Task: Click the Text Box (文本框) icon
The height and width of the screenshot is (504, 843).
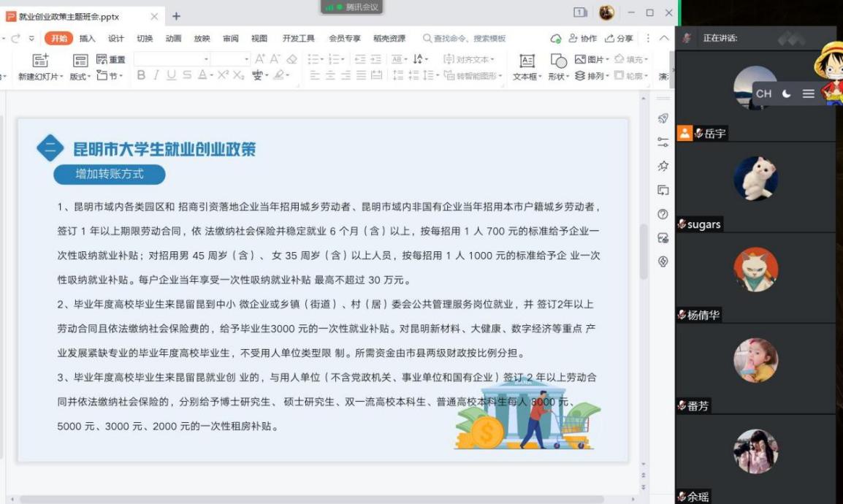Action: coord(526,61)
